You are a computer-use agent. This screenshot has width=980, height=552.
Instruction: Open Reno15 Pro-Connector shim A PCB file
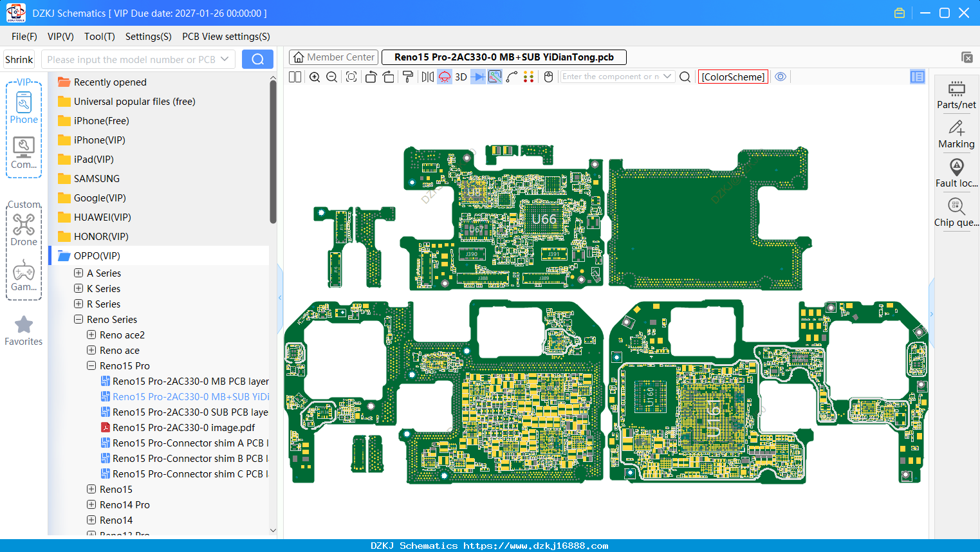[190, 443]
